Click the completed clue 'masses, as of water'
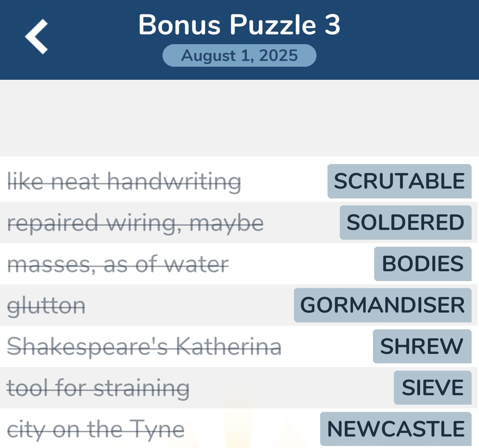The height and width of the screenshot is (448, 479). pyautogui.click(x=119, y=264)
